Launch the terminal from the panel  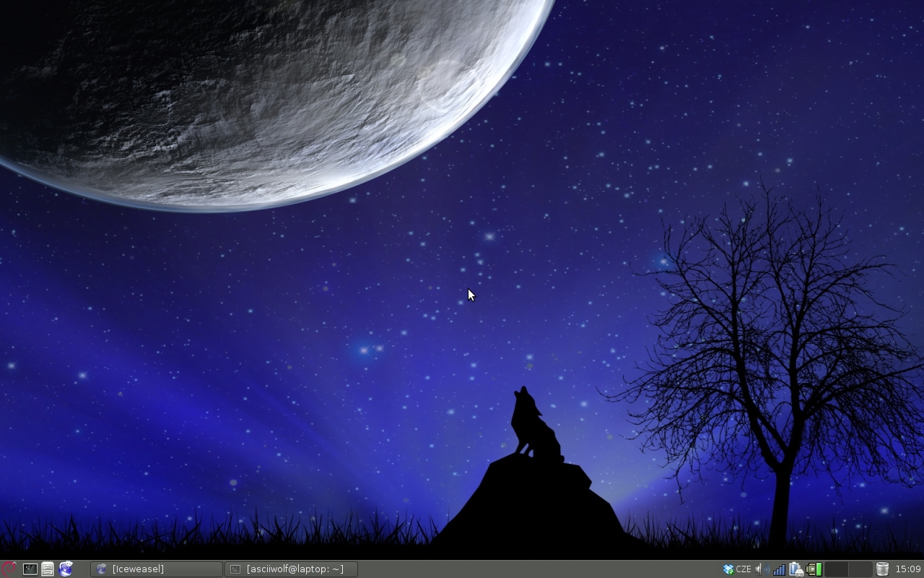click(30, 569)
